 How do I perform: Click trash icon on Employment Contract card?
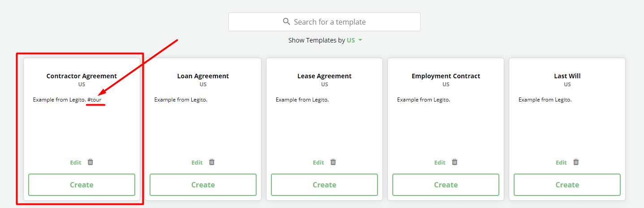coord(455,162)
